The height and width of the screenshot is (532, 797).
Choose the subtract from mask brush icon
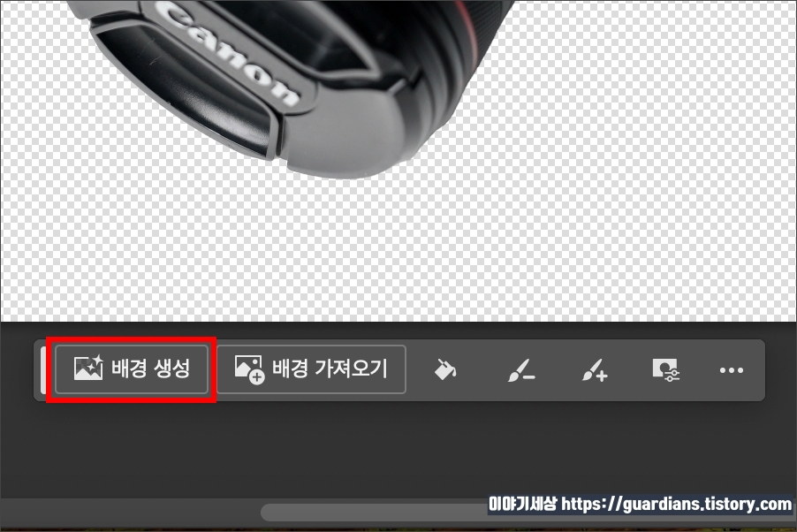[x=521, y=369]
